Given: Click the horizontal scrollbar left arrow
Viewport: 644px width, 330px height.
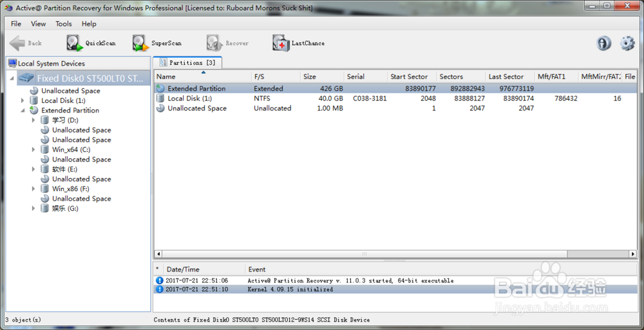Looking at the screenshot, I should click(x=158, y=254).
